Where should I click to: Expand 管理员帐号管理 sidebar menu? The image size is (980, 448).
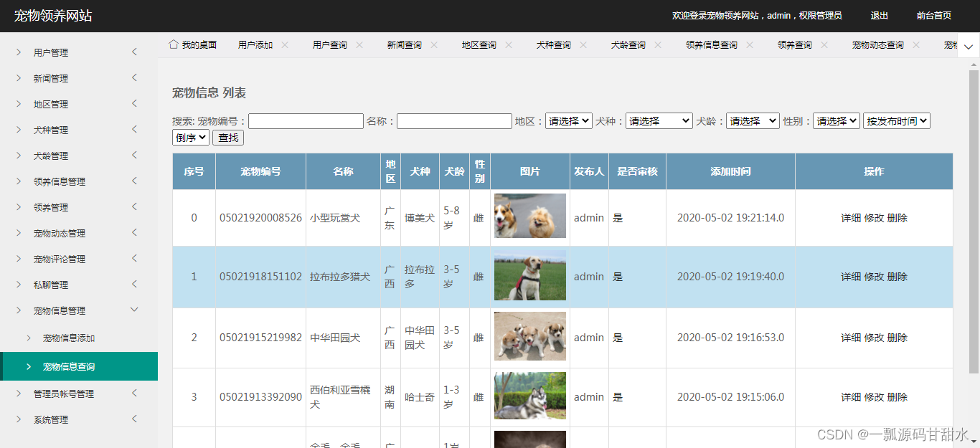(x=79, y=394)
